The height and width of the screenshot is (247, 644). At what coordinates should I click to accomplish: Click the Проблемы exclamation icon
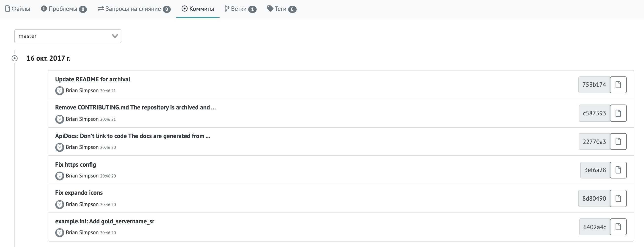(44, 9)
